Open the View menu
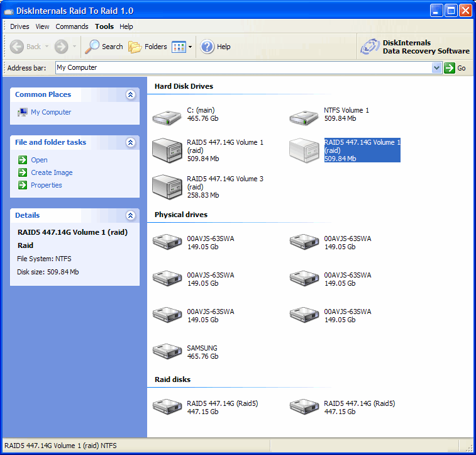 pyautogui.click(x=42, y=26)
